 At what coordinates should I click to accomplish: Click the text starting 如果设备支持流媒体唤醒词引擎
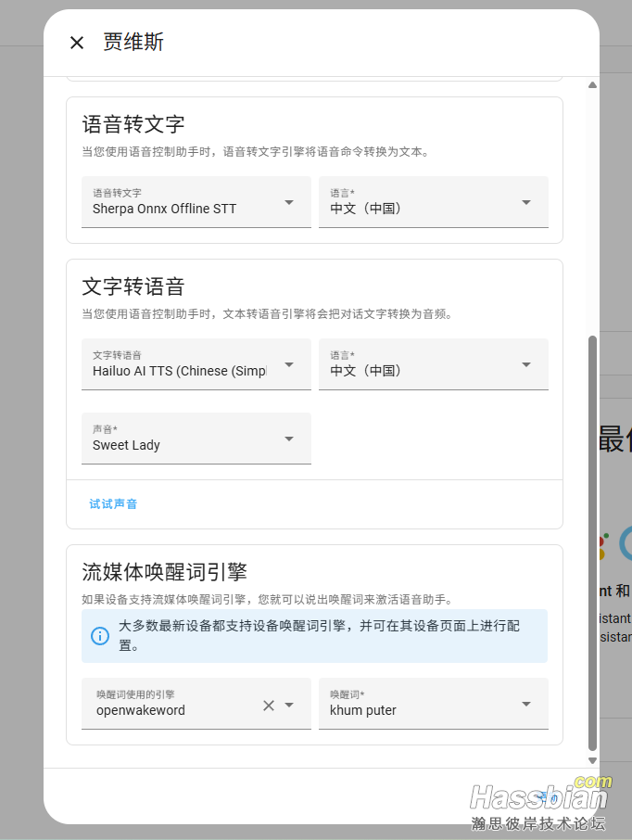point(267,600)
